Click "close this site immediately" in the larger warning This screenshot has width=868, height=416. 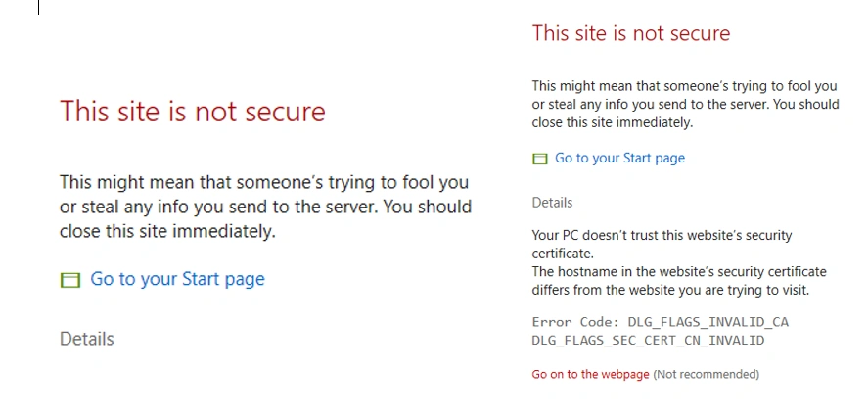[x=167, y=232]
